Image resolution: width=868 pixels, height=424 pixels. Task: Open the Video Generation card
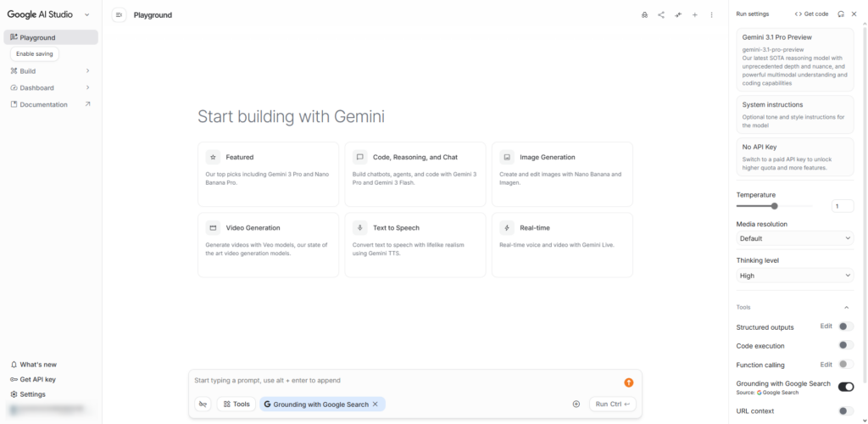(268, 245)
